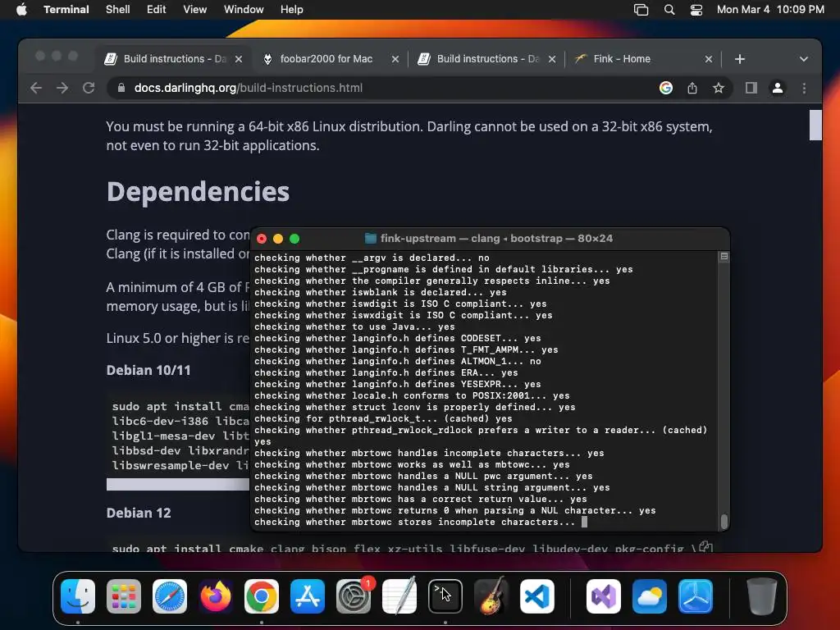Click the browser page vertical scrollbar
The width and height of the screenshot is (840, 630).
(815, 125)
